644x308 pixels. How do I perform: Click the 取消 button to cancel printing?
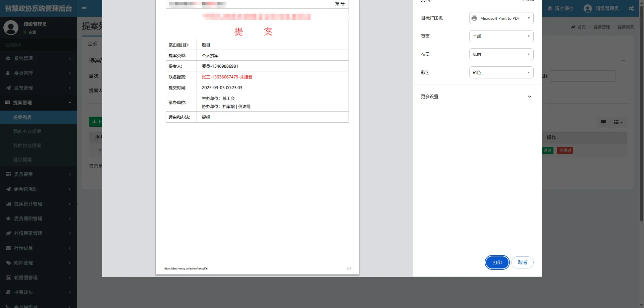pyautogui.click(x=522, y=262)
